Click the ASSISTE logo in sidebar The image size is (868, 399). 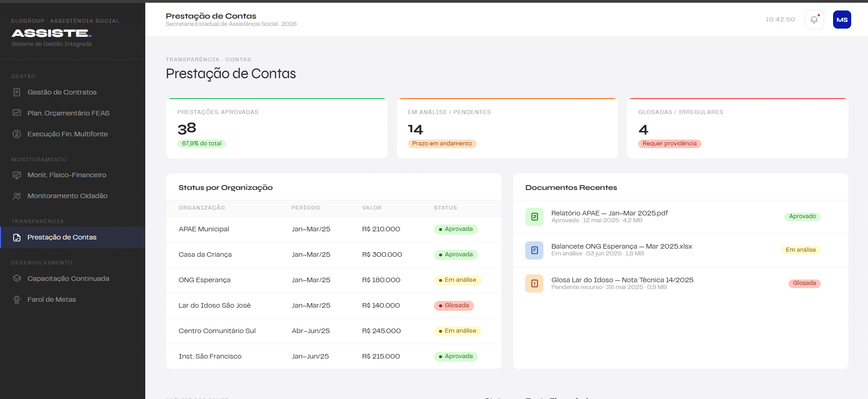pyautogui.click(x=52, y=33)
